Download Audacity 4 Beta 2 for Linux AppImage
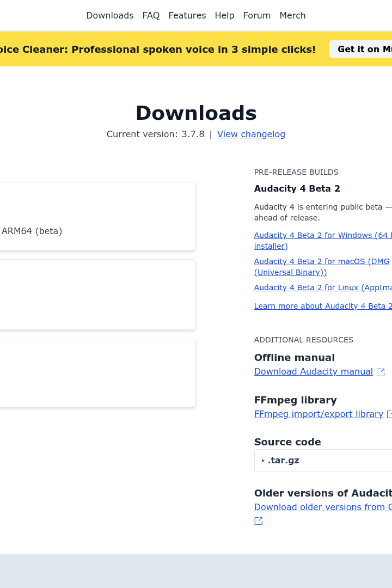392x588 pixels. tap(323, 287)
